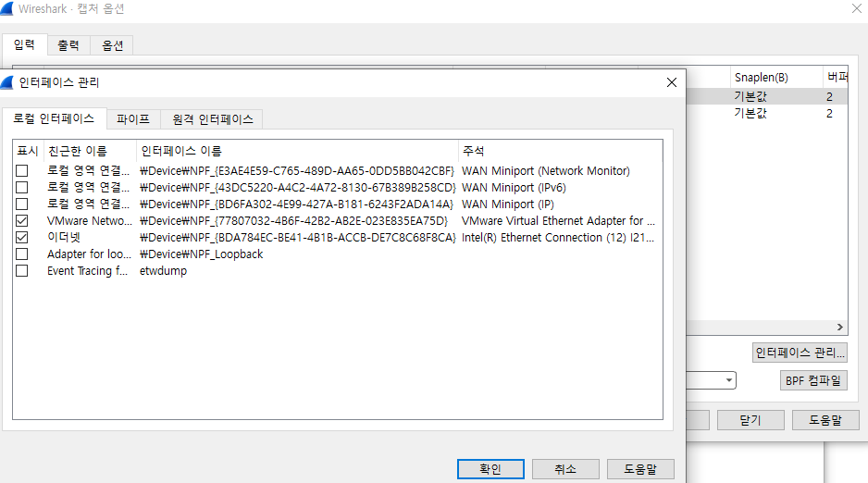The height and width of the screenshot is (483, 868).
Task: Close the capture options window
Action: (x=856, y=8)
